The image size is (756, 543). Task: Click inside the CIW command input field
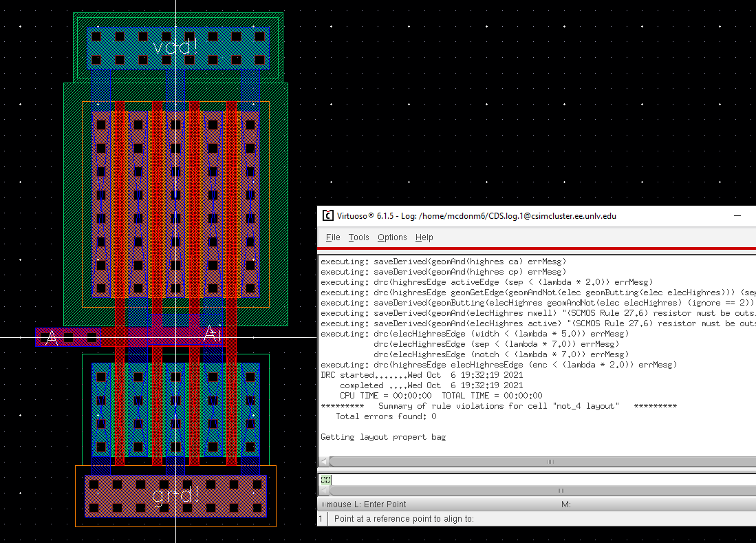[537, 480]
